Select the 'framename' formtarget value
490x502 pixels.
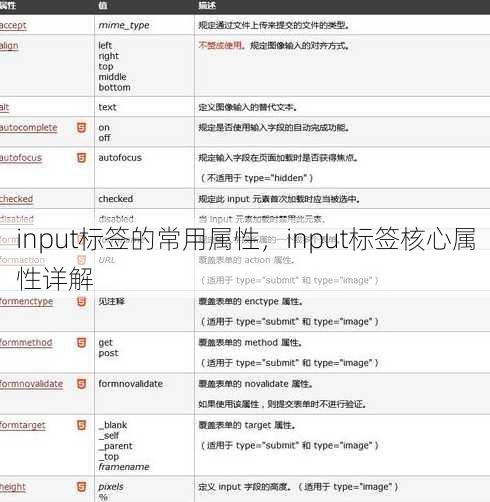124,467
